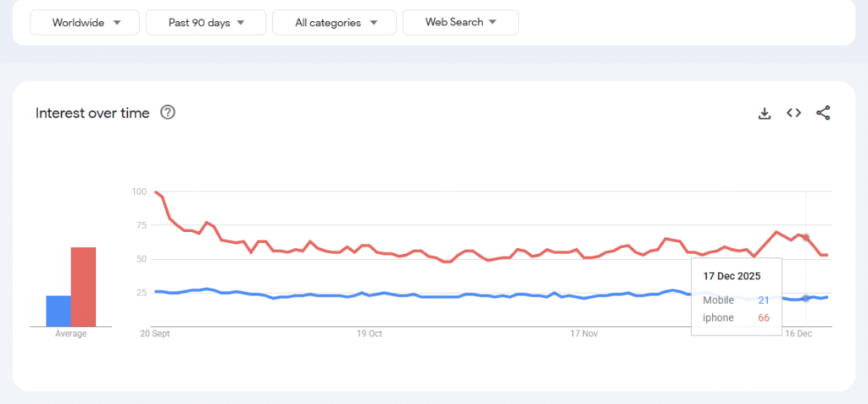Open the All categories dropdown
Image resolution: width=868 pixels, height=404 pixels.
tap(334, 23)
